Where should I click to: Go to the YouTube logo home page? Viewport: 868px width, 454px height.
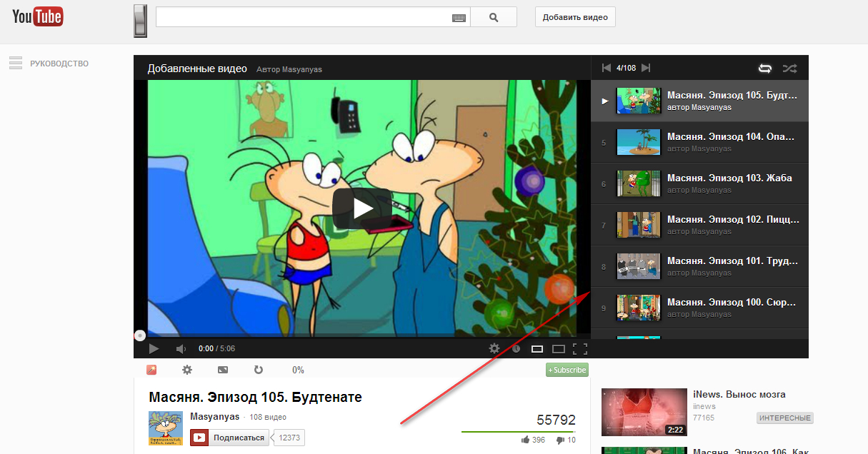[x=38, y=17]
